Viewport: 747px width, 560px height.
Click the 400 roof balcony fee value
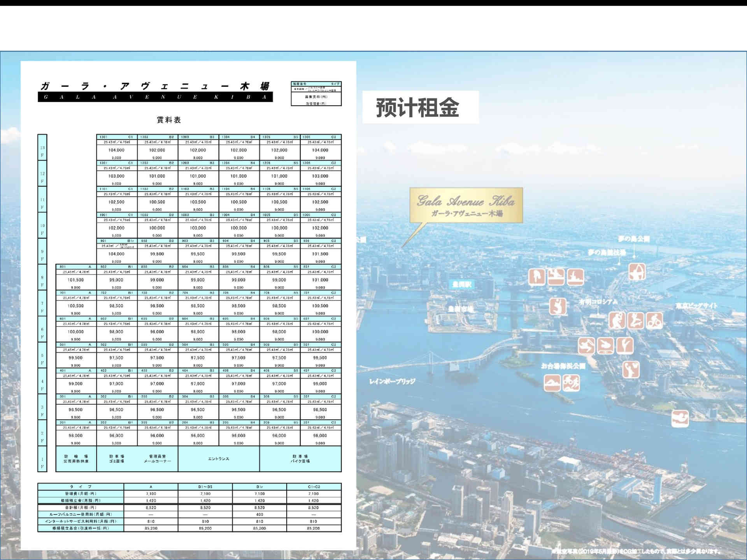coord(260,514)
